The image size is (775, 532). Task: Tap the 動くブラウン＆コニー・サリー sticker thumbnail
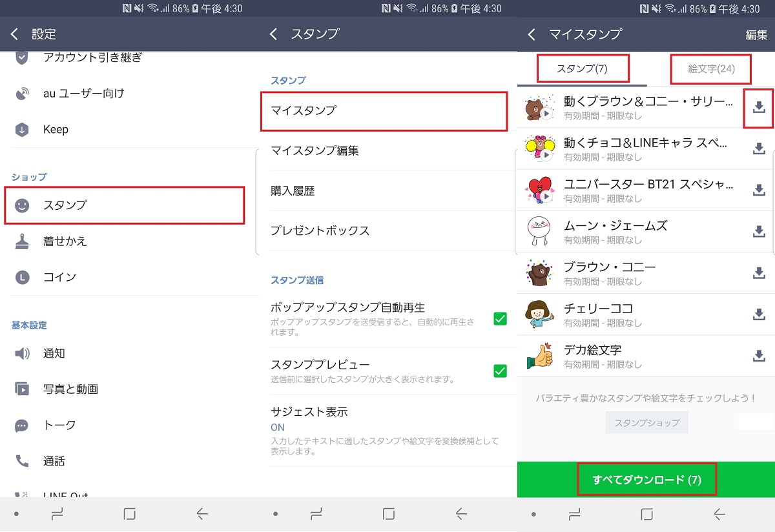pyautogui.click(x=540, y=108)
